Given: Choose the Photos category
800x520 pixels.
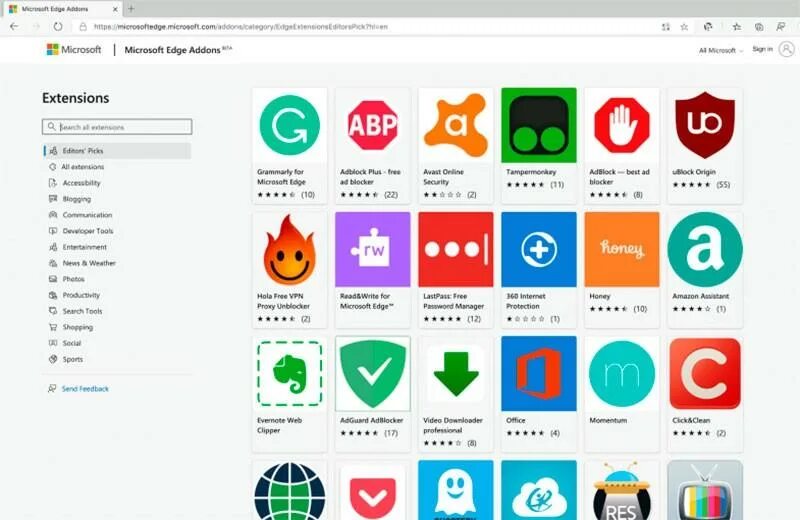Looking at the screenshot, I should point(73,279).
